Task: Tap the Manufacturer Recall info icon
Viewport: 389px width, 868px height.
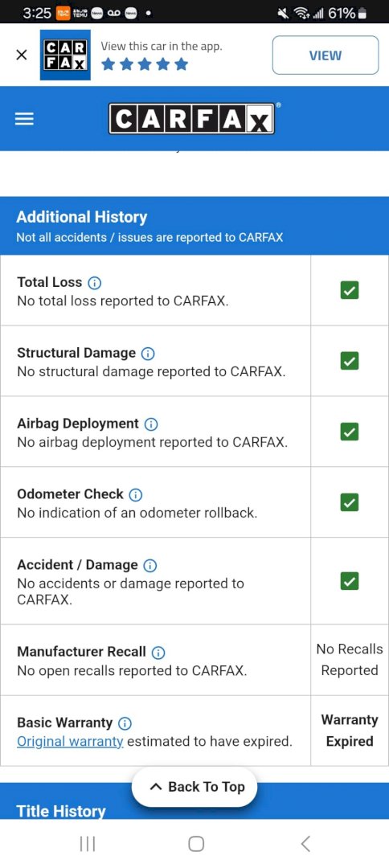Action: pos(158,652)
